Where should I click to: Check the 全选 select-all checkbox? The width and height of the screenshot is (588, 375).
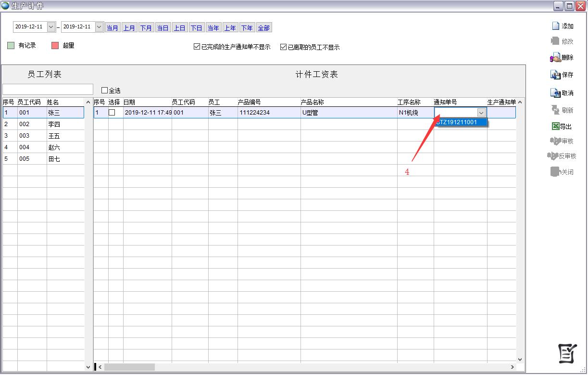pos(104,91)
